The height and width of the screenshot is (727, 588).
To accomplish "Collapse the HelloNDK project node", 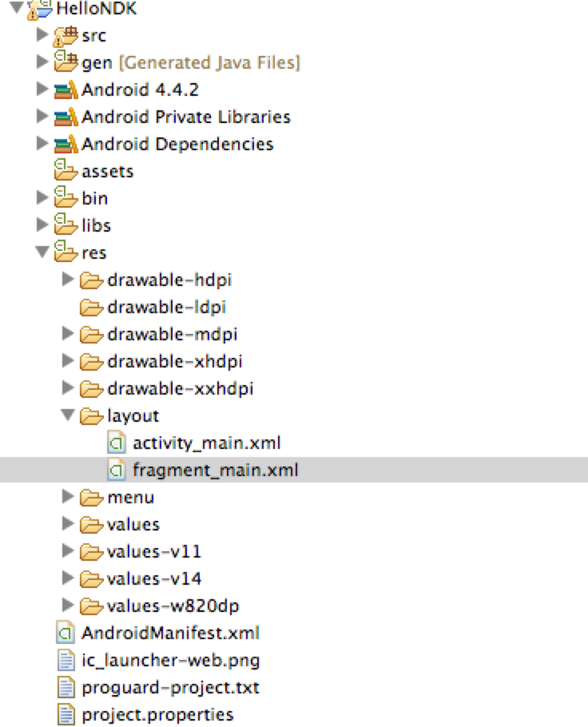I will (x=17, y=7).
